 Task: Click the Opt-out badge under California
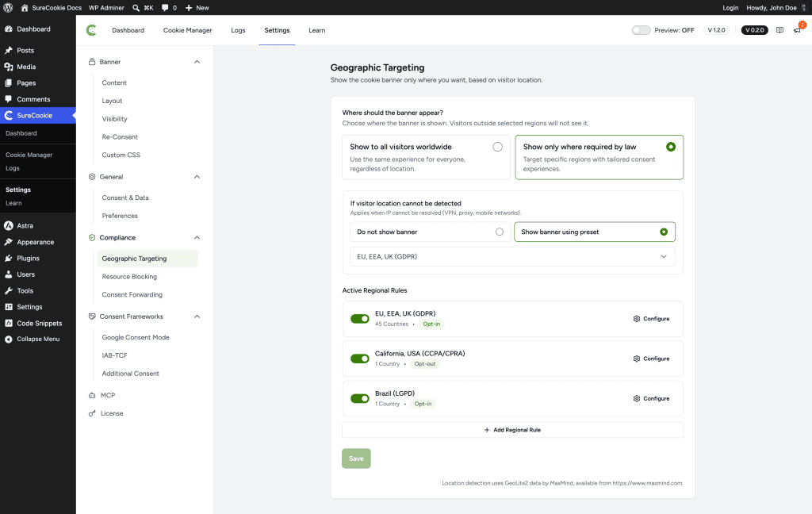[x=425, y=364]
